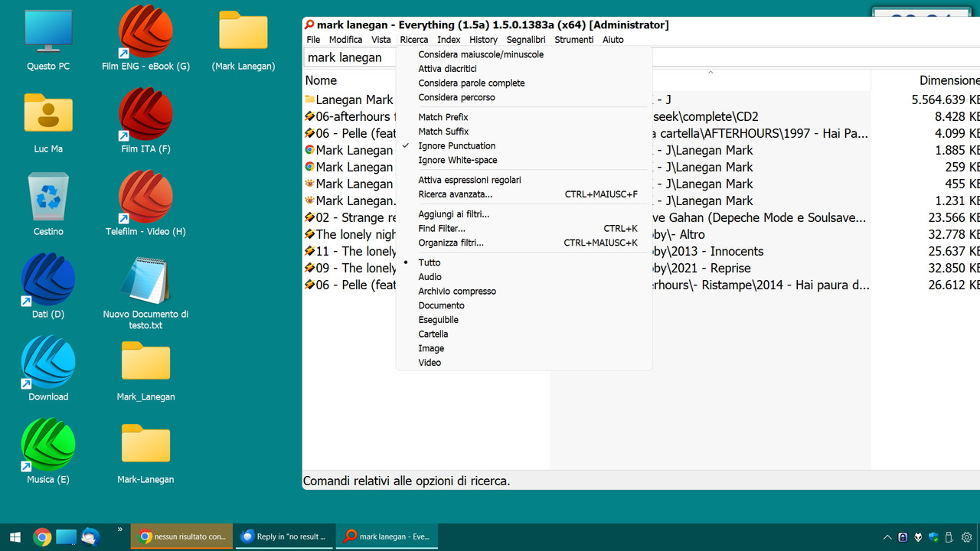Viewport: 980px width, 551px height.
Task: Switch to Chrome 'nessun risultato con...' taskbar window
Action: tap(181, 536)
